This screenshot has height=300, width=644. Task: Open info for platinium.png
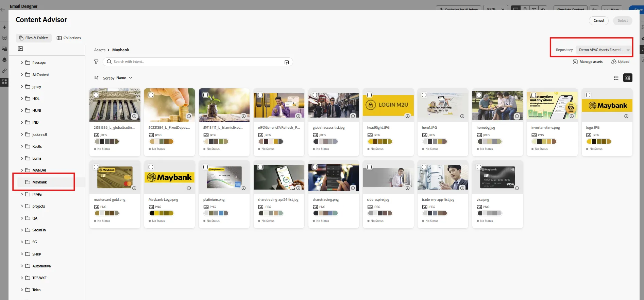(243, 188)
